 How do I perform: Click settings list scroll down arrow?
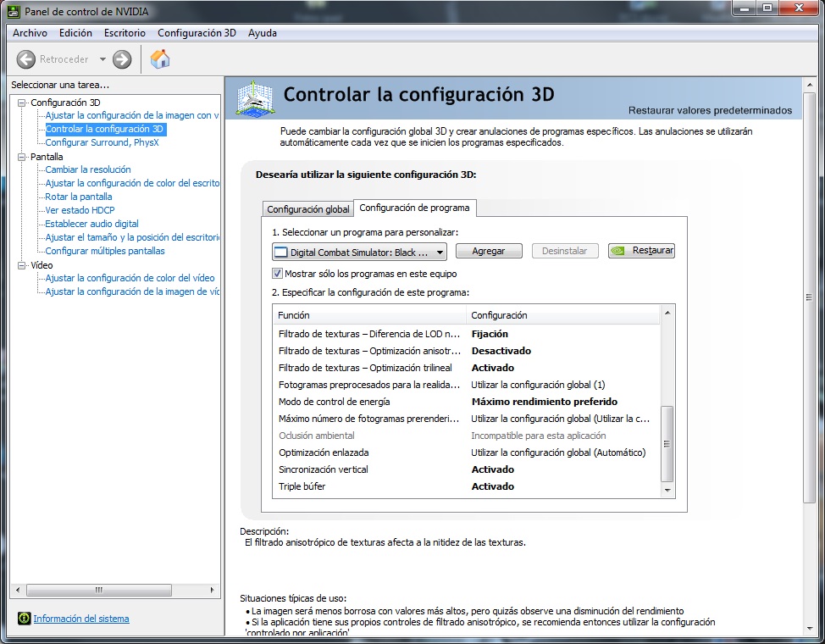point(667,490)
